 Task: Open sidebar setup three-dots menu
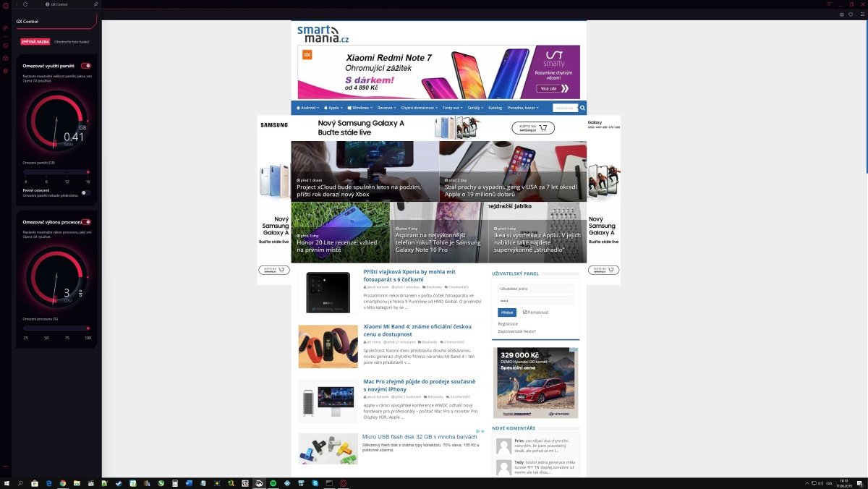[x=6, y=467]
